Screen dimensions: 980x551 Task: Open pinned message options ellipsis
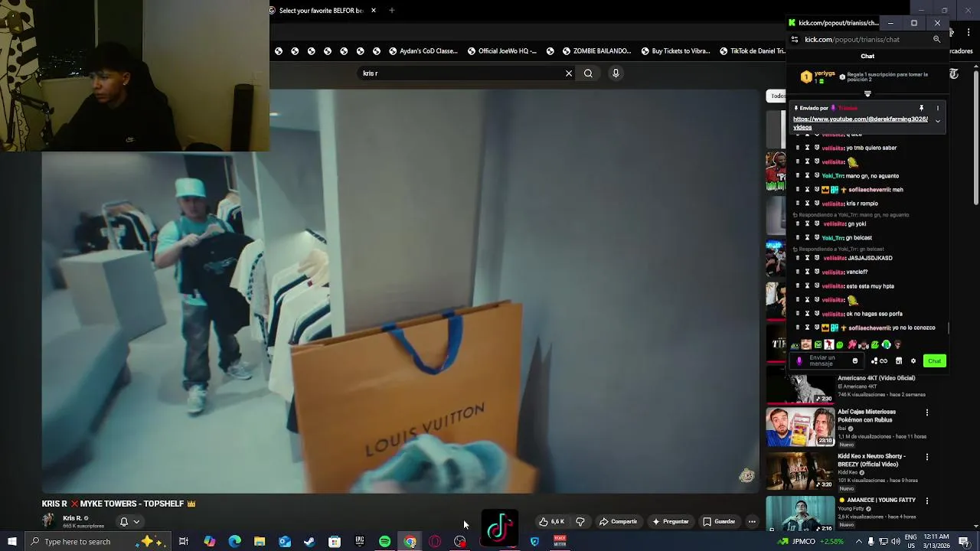click(937, 109)
